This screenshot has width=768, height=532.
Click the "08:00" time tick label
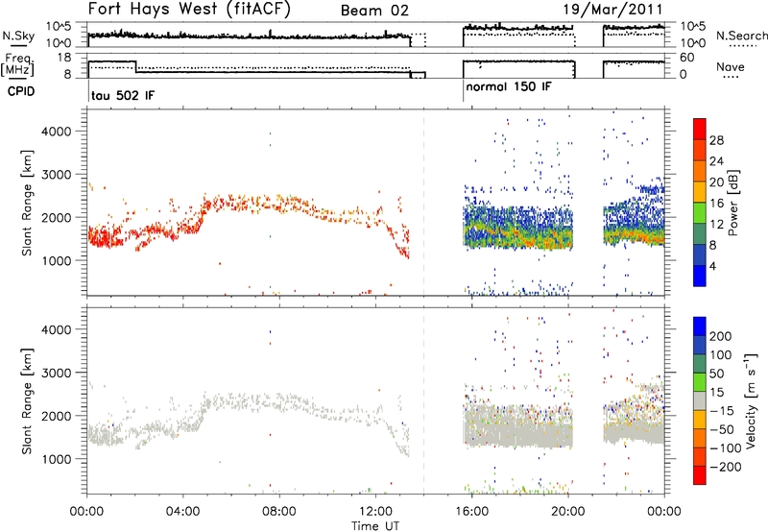click(x=279, y=512)
